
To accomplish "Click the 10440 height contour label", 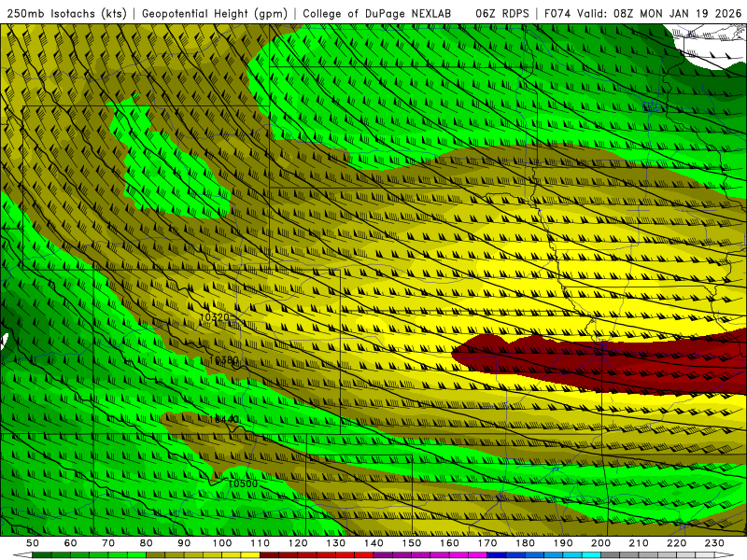I will [224, 419].
